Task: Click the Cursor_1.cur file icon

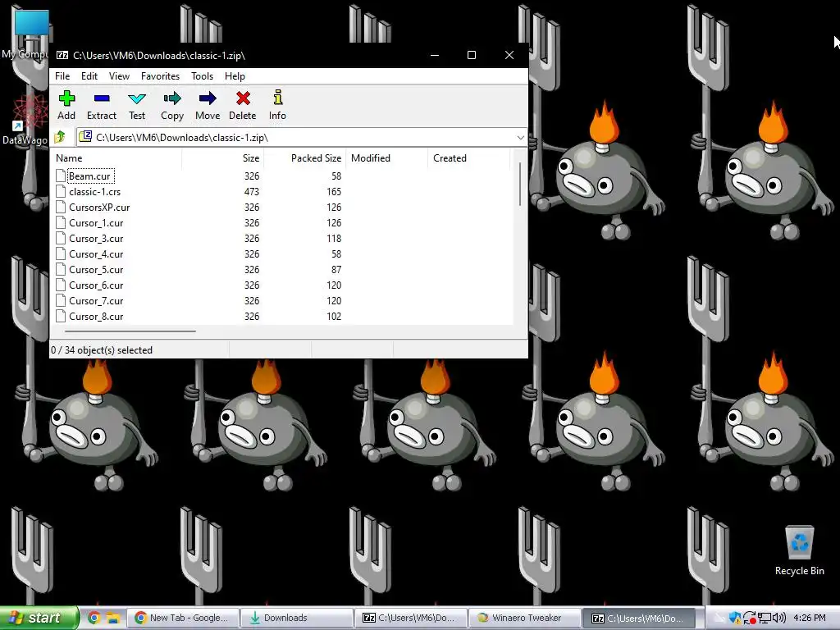Action: click(x=61, y=222)
